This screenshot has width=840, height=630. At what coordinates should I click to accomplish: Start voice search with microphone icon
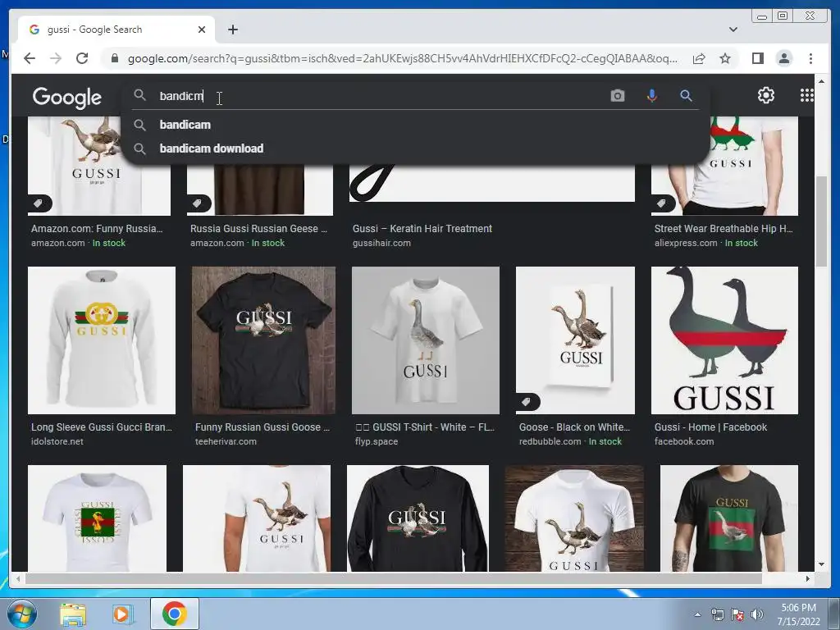651,96
